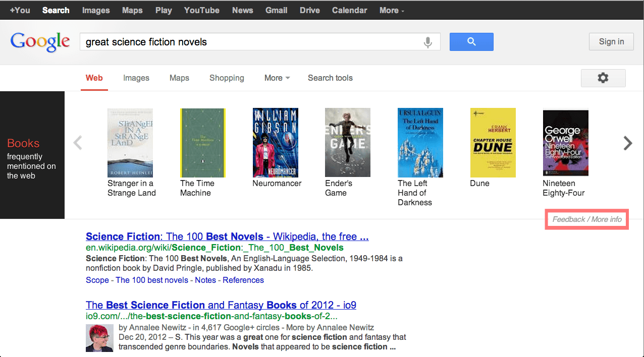Select Stranger in a Strange Land cover

pyautogui.click(x=130, y=143)
